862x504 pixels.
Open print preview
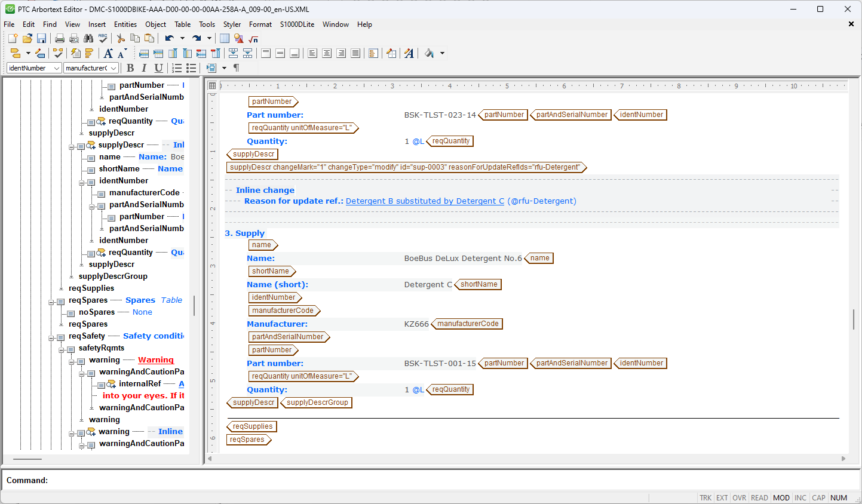tap(74, 38)
